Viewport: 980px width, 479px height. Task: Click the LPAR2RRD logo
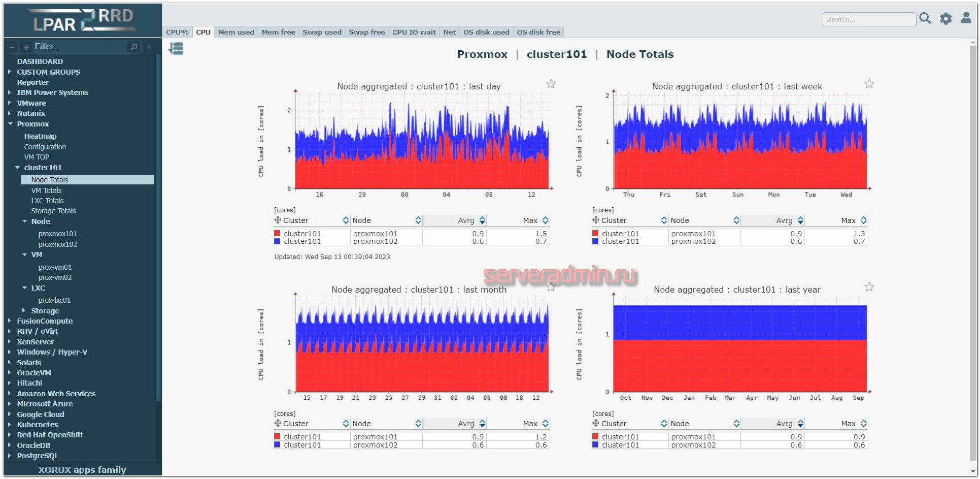point(82,20)
